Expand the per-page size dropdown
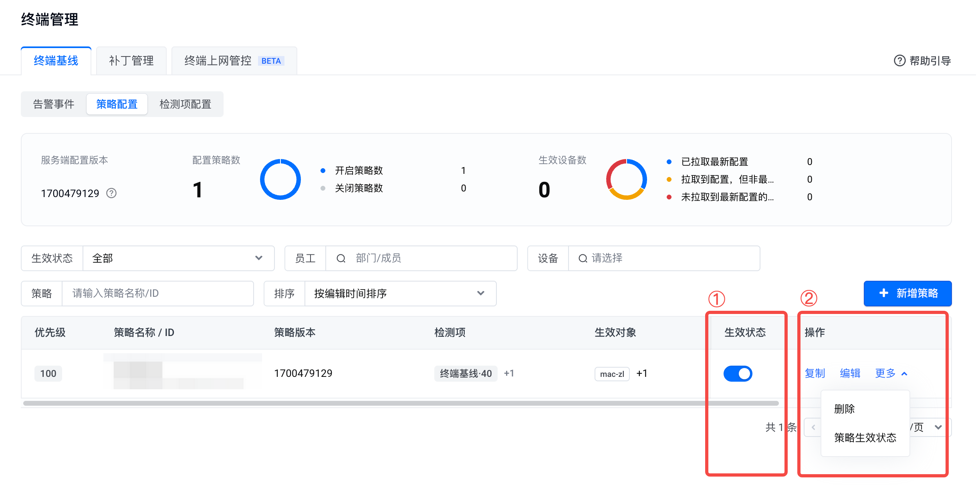 [938, 427]
